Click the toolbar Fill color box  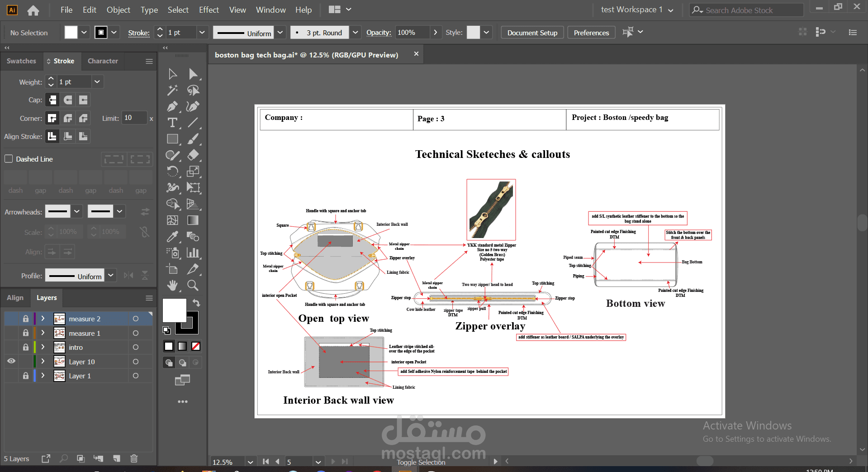174,310
